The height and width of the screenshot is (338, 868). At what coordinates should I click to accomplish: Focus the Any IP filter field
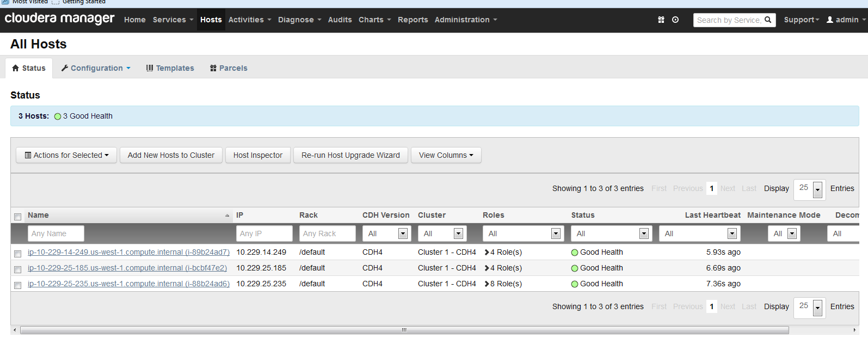[264, 233]
